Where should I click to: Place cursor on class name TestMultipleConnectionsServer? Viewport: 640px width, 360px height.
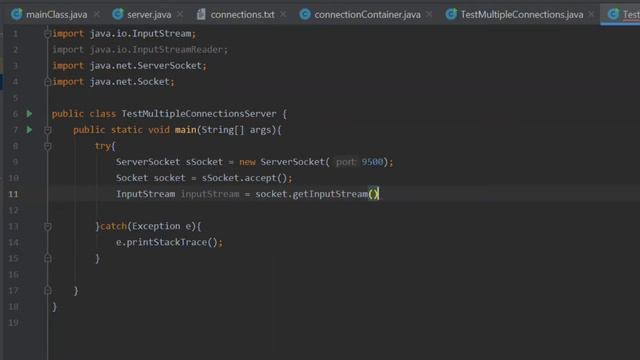click(x=199, y=114)
